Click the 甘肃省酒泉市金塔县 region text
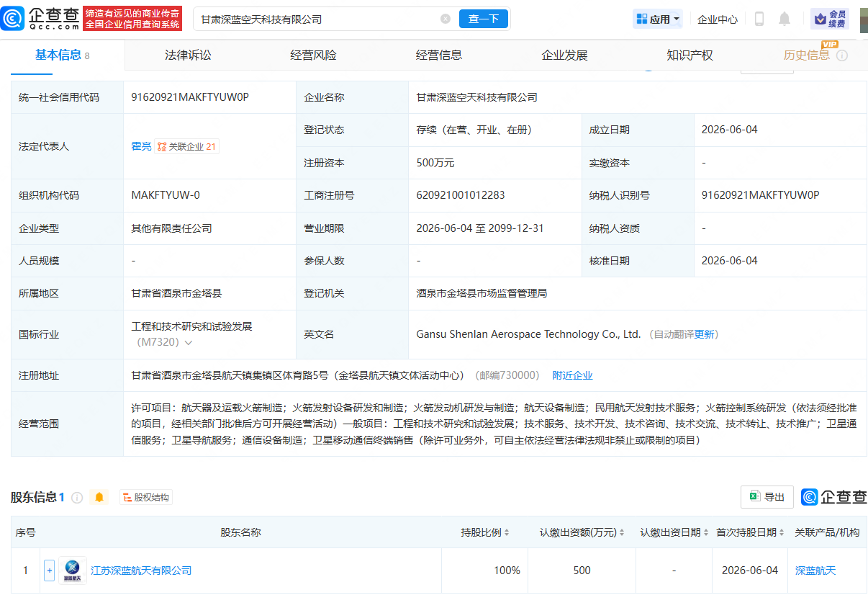 tap(176, 293)
